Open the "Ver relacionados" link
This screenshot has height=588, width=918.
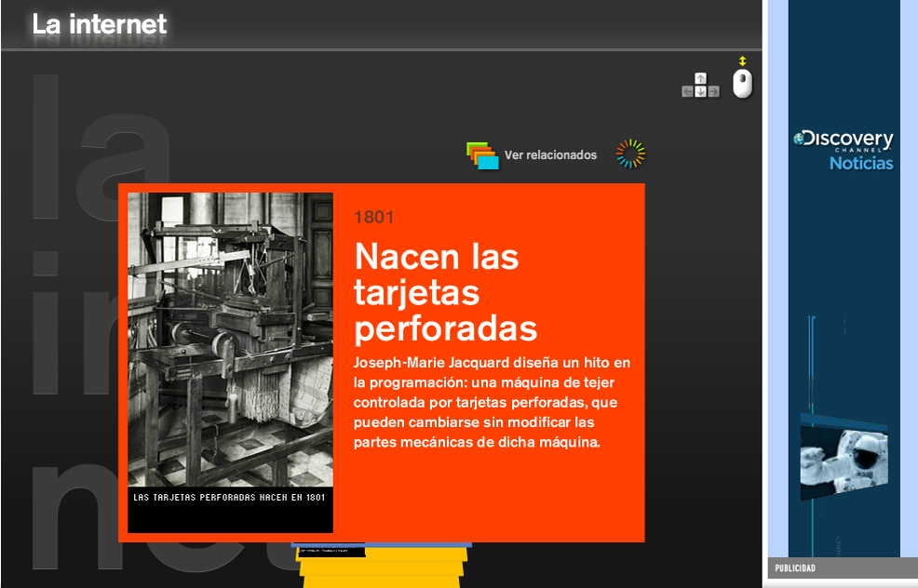pyautogui.click(x=550, y=155)
